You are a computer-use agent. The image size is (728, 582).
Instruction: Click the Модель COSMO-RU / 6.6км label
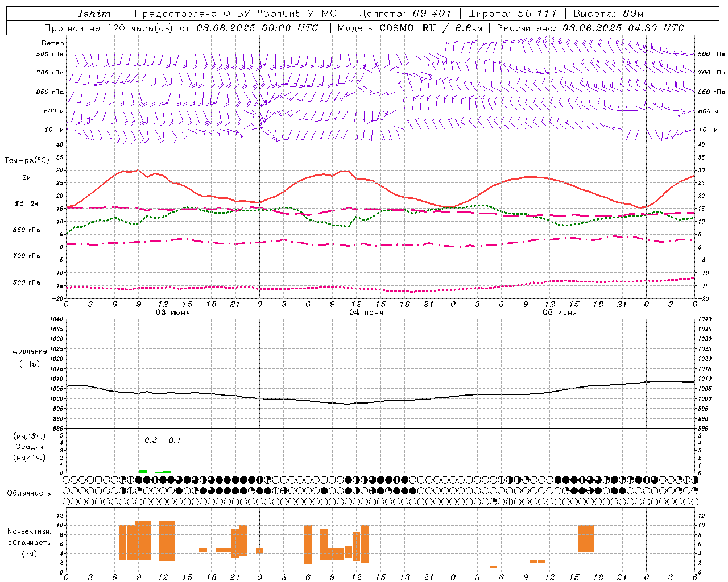pos(410,28)
